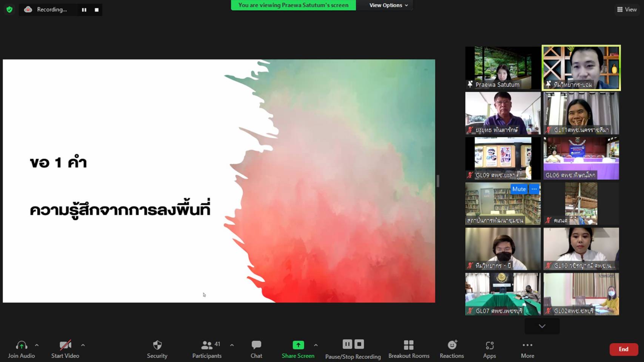This screenshot has width=644, height=362.
Task: Pause the cloud recording in top bar
Action: point(84,10)
